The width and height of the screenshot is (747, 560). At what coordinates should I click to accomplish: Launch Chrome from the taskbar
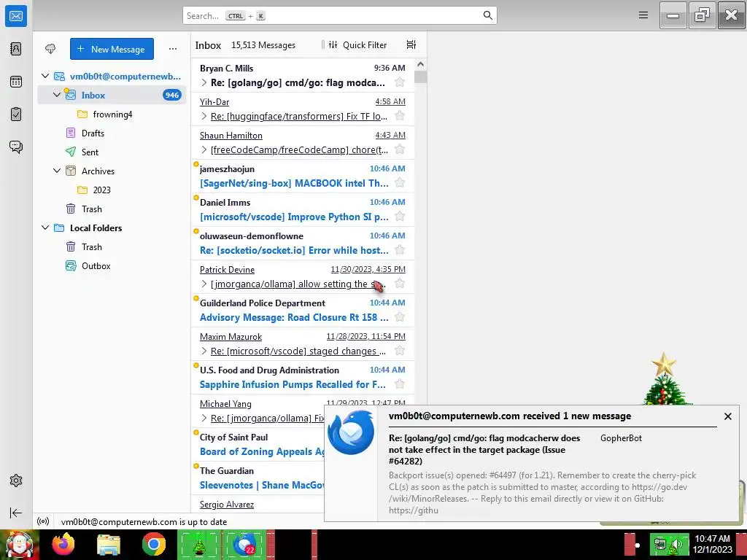[153, 544]
